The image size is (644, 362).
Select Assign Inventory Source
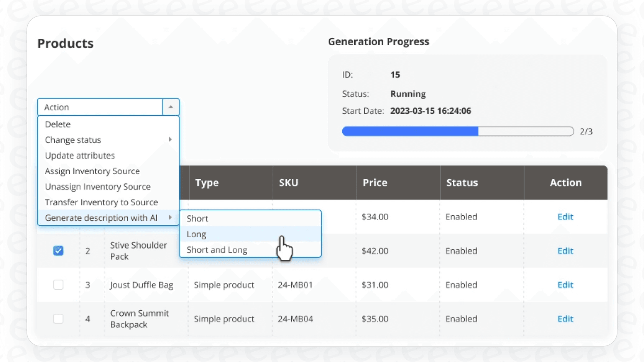92,171
